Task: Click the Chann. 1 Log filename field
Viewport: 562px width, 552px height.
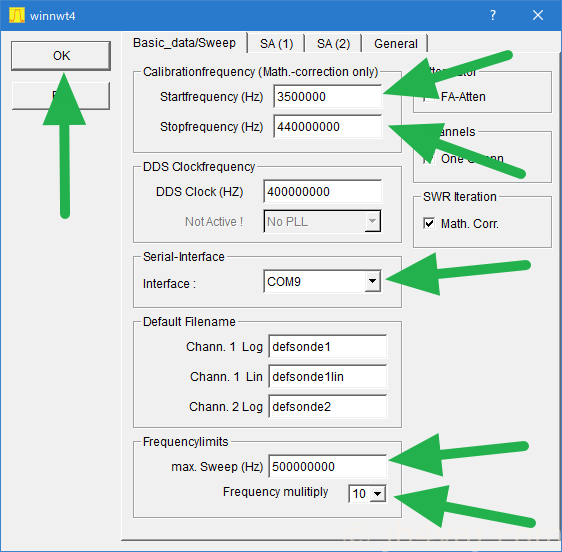Action: 328,347
